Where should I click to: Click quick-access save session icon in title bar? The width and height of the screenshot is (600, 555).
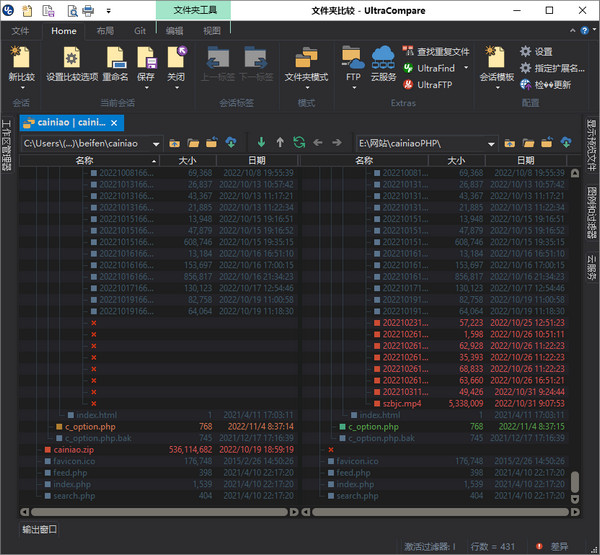tap(48, 10)
